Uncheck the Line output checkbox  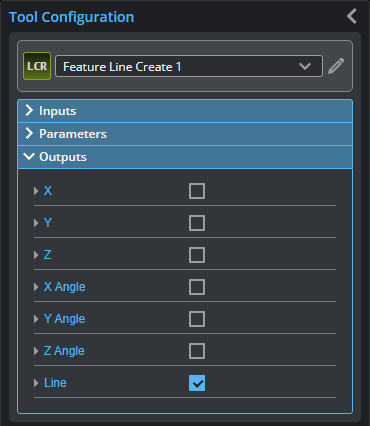[197, 383]
